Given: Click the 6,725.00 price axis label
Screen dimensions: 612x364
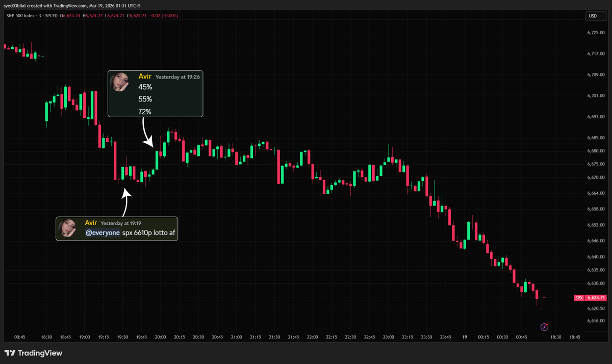Looking at the screenshot, I should tap(596, 33).
